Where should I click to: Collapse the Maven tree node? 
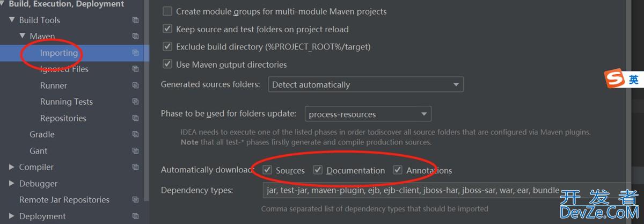click(x=23, y=37)
